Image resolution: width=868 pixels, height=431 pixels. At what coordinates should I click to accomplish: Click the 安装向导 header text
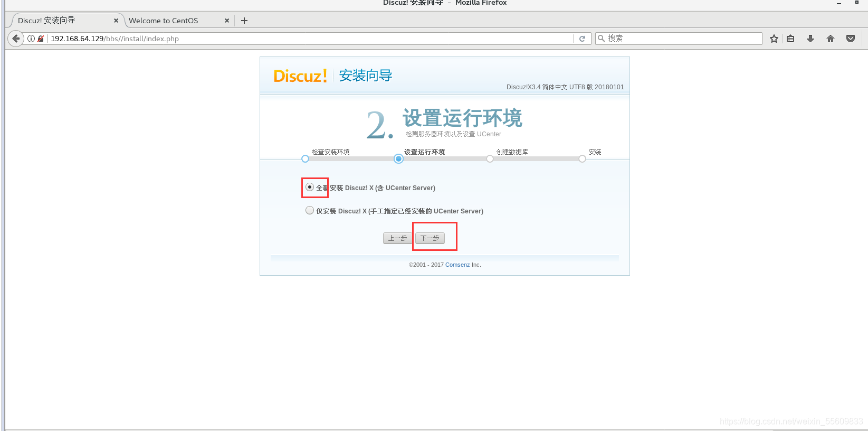[366, 76]
